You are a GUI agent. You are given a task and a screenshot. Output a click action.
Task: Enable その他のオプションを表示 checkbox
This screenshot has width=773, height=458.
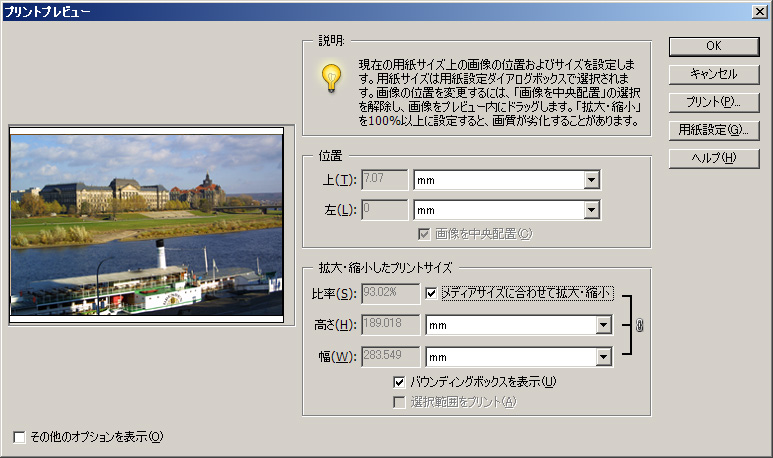coord(20,436)
